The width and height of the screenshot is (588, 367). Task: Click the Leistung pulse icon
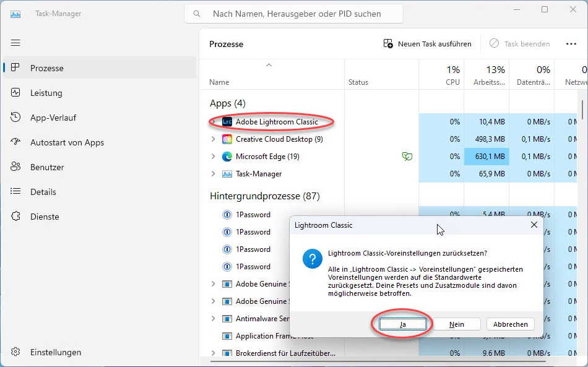[15, 92]
